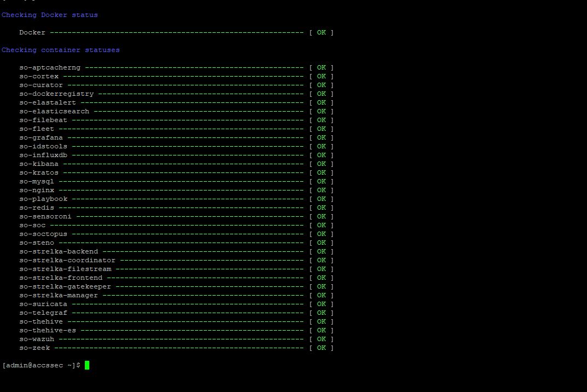587x392 pixels.
Task: Click the so-mysql container name
Action: tap(37, 182)
